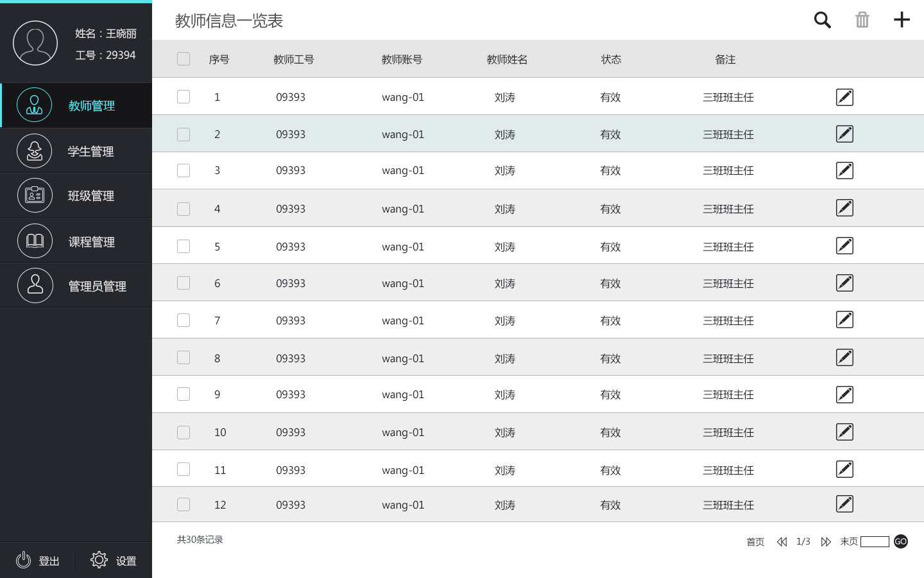Open the search magnifier icon

[x=823, y=20]
